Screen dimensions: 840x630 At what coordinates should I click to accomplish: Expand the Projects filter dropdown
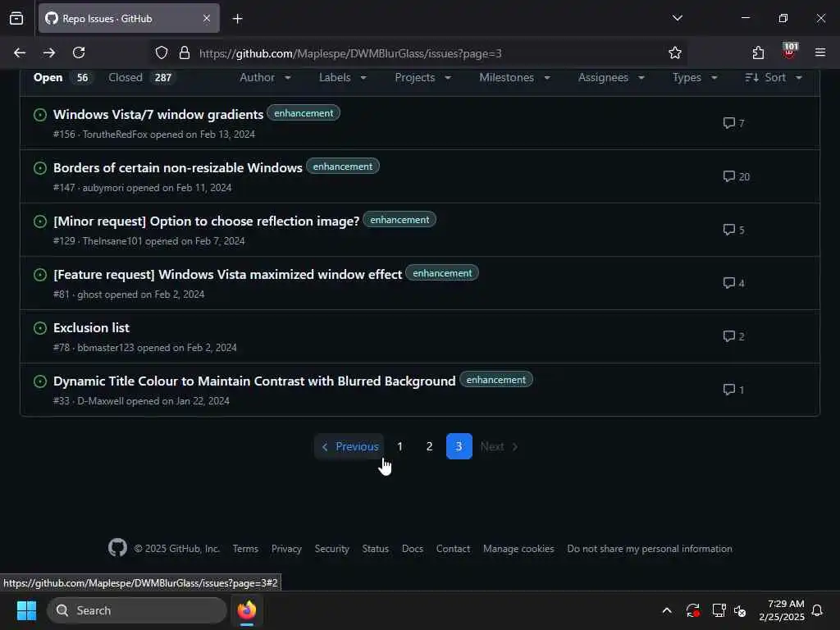point(423,78)
